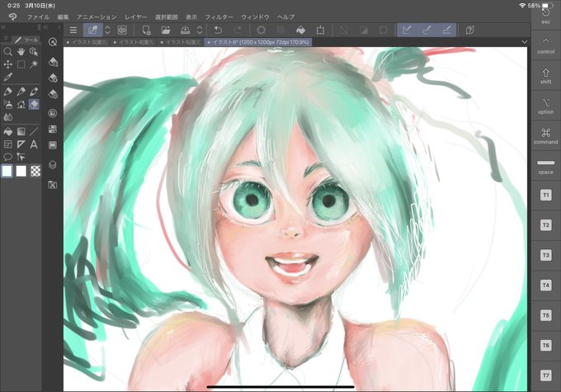Click the Fill bucket command bar icon
561x392 pixels.
pos(301,30)
